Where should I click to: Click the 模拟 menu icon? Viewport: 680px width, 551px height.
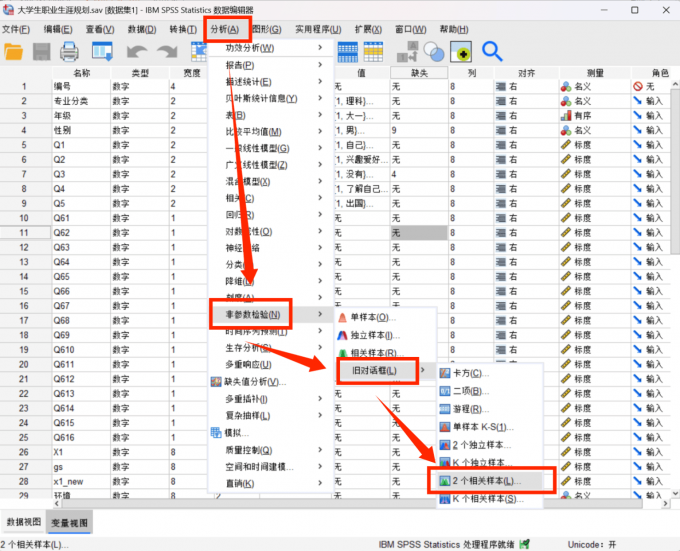coord(216,433)
